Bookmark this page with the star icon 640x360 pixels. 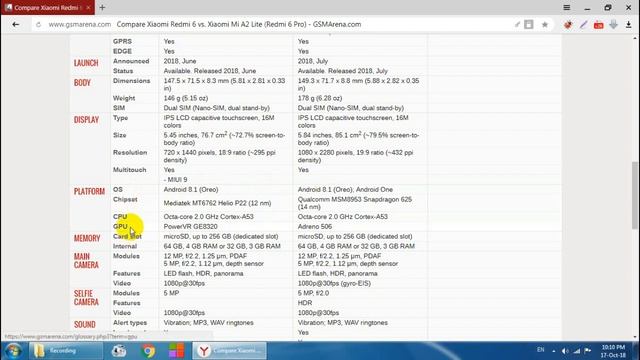click(x=544, y=24)
